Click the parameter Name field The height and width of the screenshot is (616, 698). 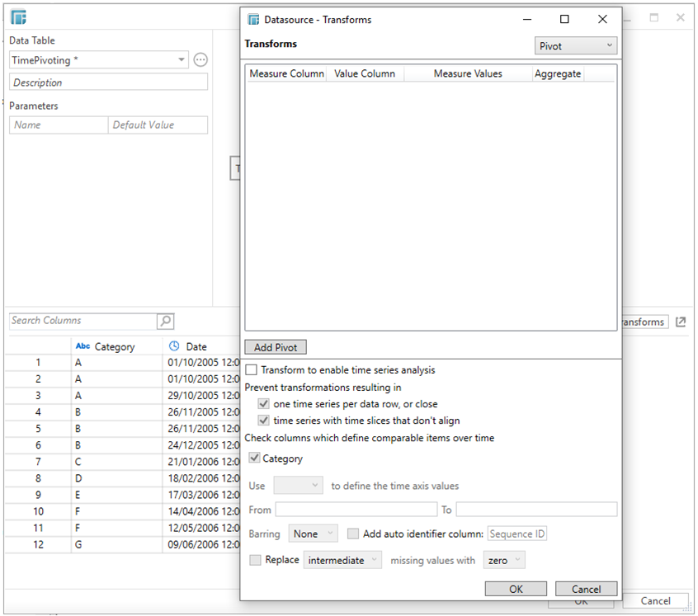coord(59,125)
